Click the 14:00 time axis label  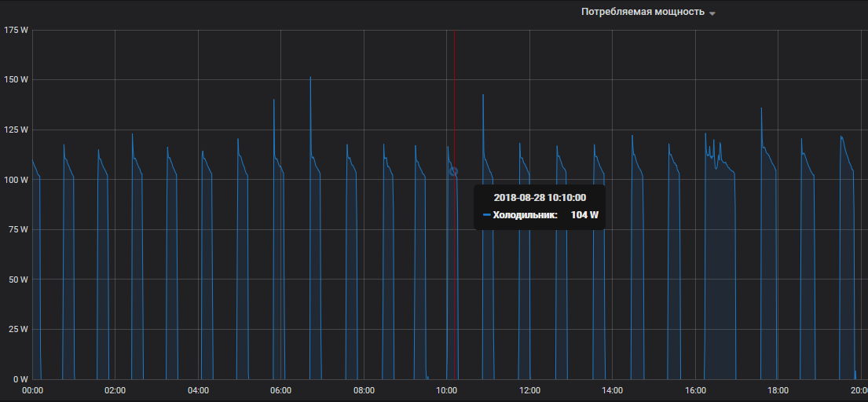coord(612,390)
